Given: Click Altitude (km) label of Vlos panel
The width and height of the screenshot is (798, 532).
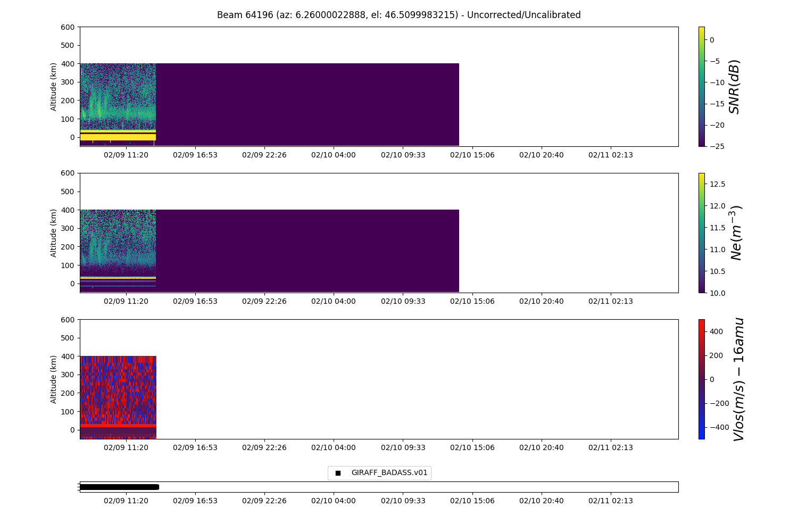Looking at the screenshot, I should [54, 379].
